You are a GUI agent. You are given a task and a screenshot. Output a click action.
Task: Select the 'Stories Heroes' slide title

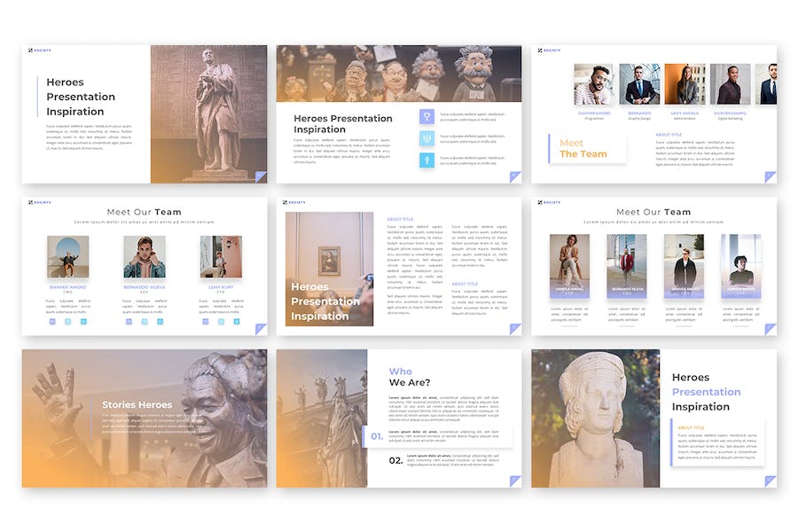tap(137, 405)
